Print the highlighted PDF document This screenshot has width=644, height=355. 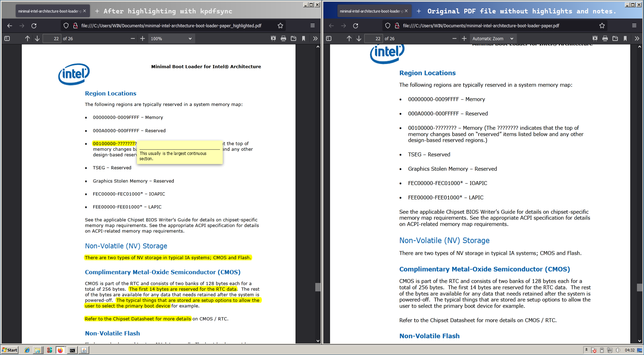coord(283,39)
